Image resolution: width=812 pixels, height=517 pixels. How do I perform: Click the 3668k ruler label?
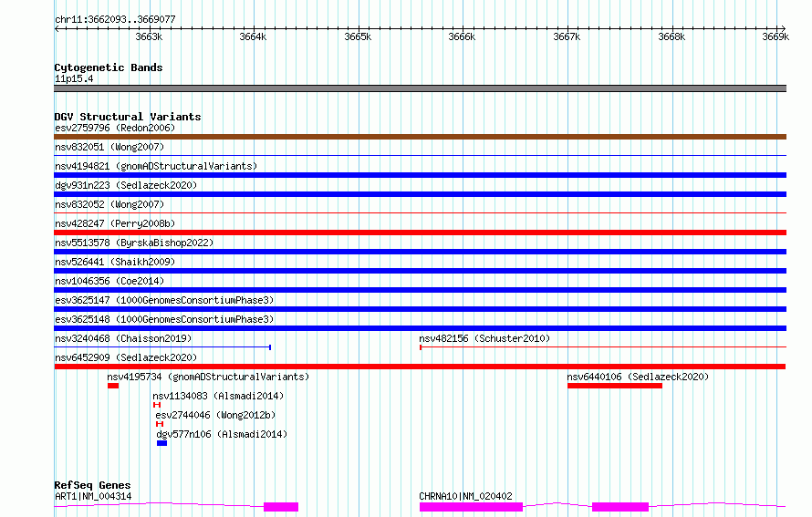(671, 36)
